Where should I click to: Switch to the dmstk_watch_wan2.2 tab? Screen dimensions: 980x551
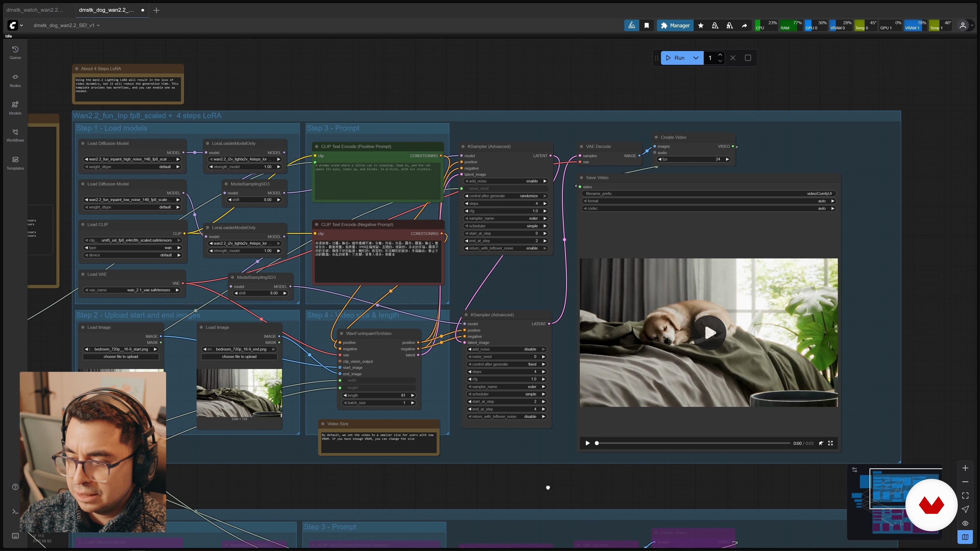35,10
